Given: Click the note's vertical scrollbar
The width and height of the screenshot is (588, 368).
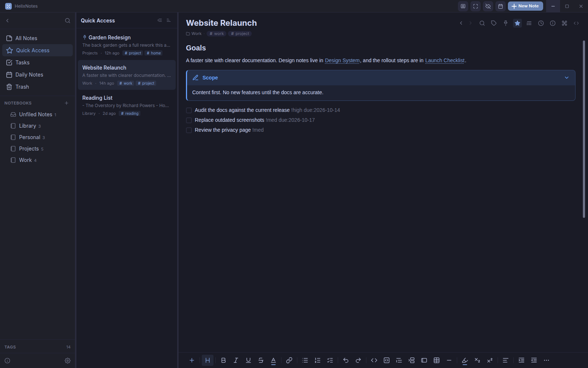Looking at the screenshot, I should tap(584, 129).
